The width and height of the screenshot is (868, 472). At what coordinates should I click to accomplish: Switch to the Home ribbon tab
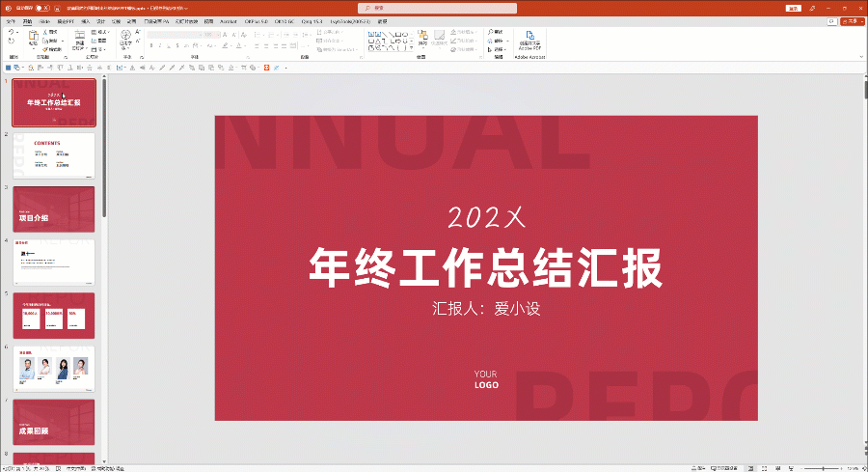coord(27,21)
